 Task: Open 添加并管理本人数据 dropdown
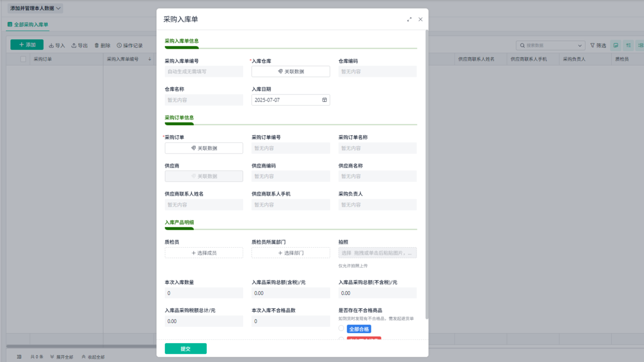point(35,8)
